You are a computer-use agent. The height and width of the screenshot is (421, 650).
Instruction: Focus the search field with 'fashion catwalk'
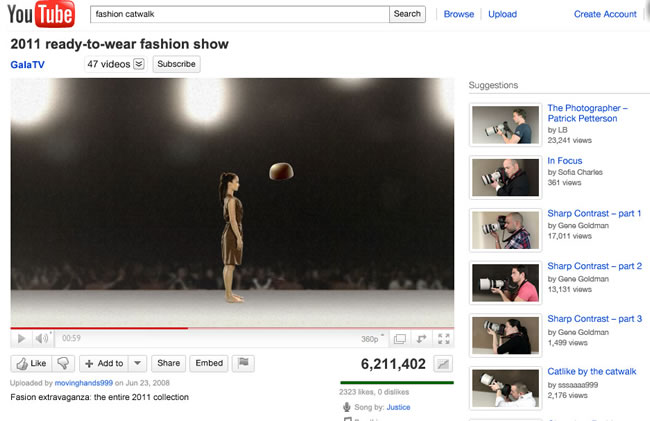[x=238, y=14]
